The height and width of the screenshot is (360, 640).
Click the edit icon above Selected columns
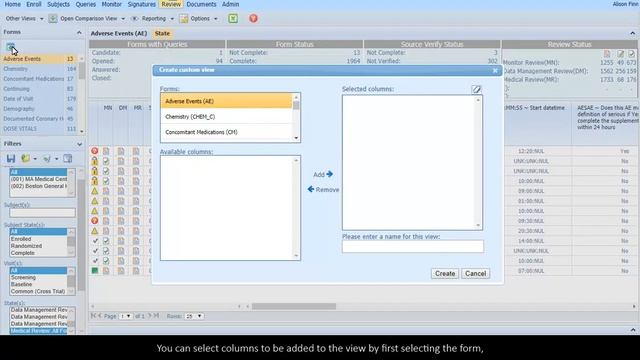tap(476, 89)
